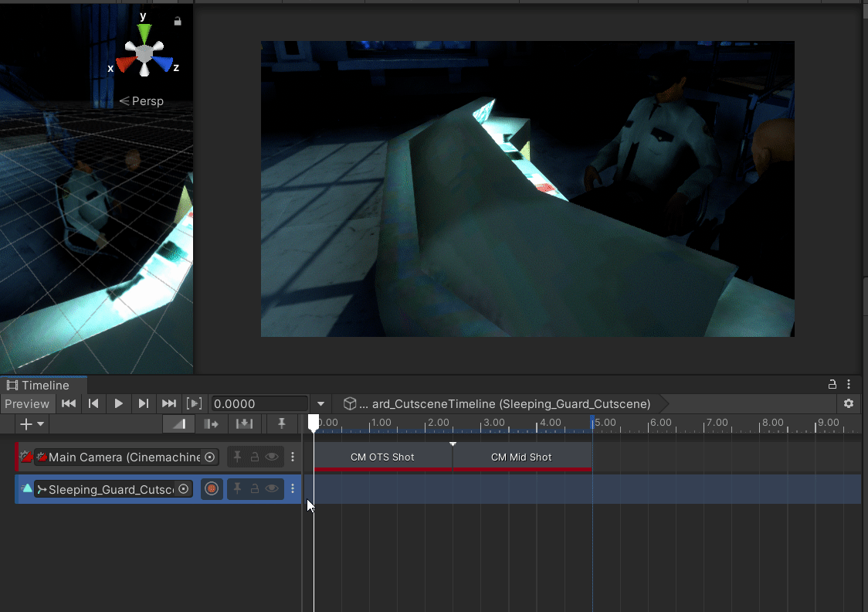Click the 9.00 mark on the time ruler
Image resolution: width=868 pixels, height=612 pixels.
click(x=828, y=423)
